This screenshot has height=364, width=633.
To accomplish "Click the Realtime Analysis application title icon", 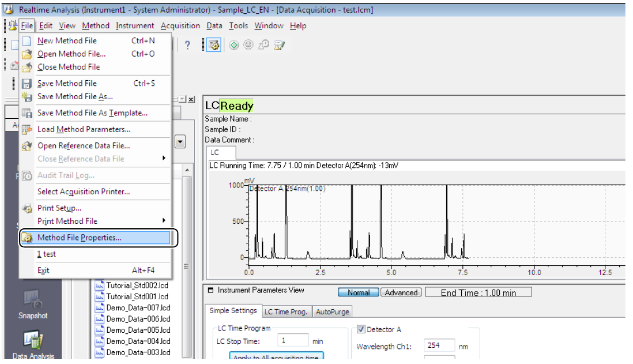I will pyautogui.click(x=8, y=9).
